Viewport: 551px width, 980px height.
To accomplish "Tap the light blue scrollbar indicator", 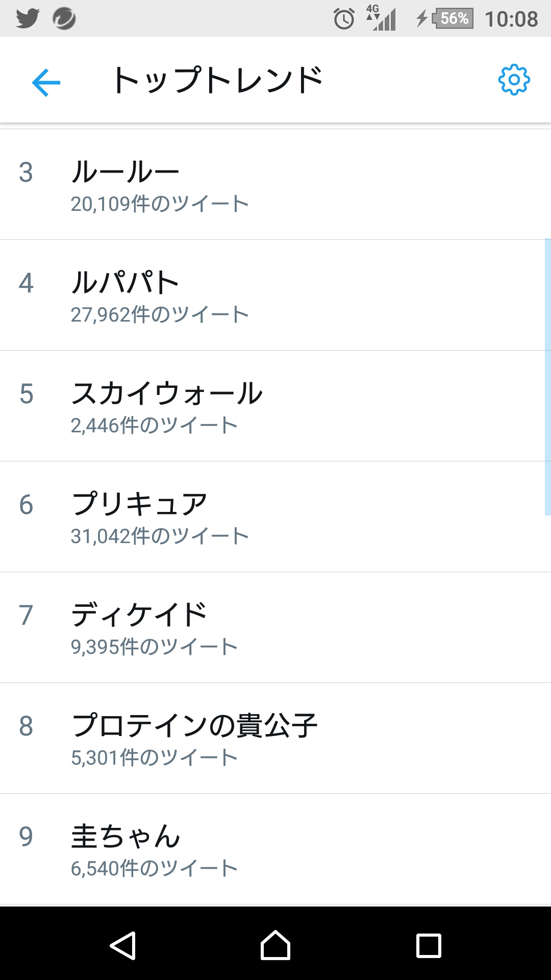I will pos(547,378).
